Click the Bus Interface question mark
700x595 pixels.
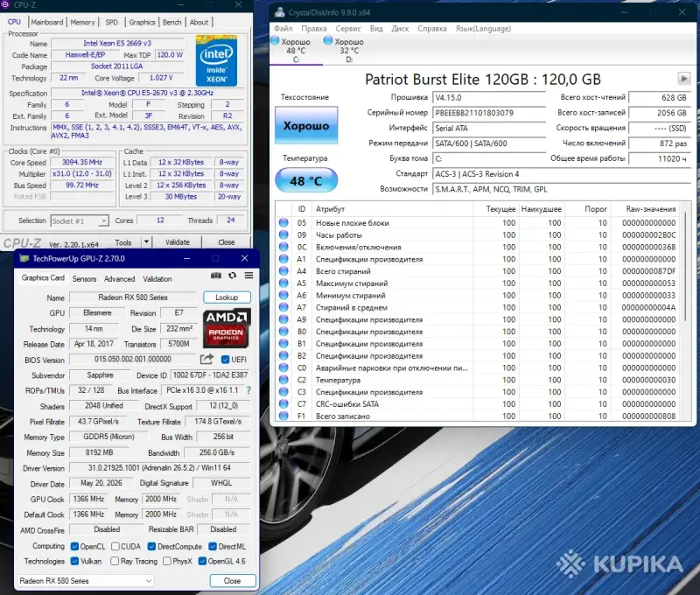tap(248, 390)
